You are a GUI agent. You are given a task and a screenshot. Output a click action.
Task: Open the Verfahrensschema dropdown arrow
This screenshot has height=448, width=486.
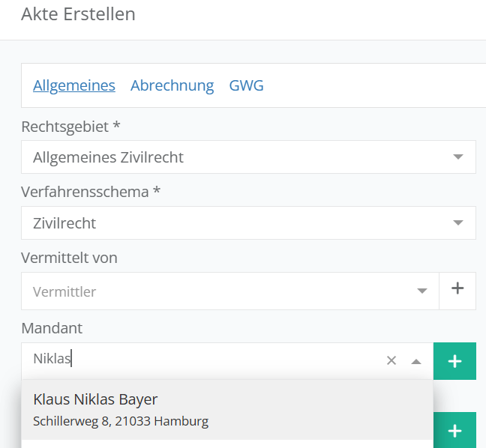[458, 223]
